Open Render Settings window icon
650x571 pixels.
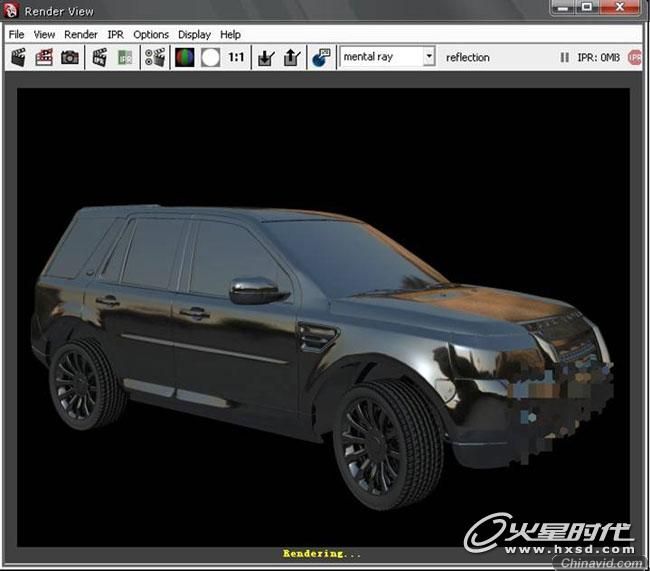point(155,57)
